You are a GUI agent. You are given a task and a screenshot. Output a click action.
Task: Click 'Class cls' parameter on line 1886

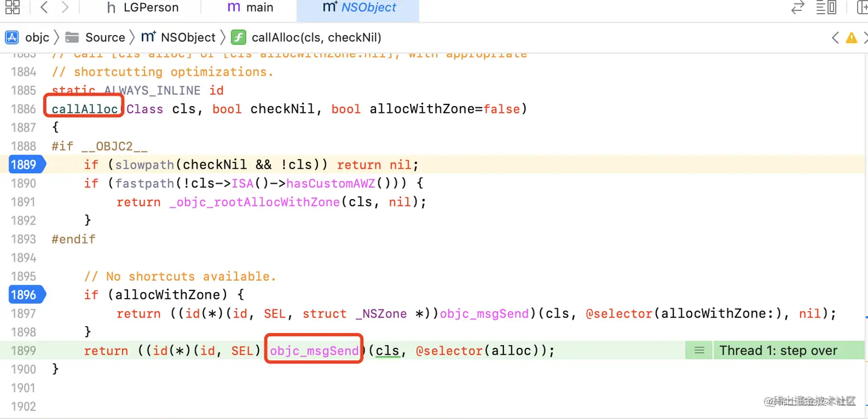pos(162,109)
